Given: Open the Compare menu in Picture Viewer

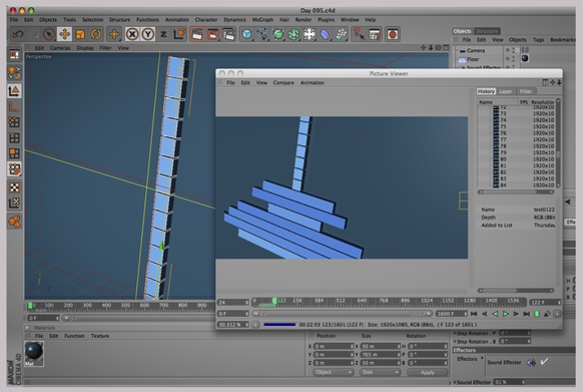Looking at the screenshot, I should click(x=284, y=82).
